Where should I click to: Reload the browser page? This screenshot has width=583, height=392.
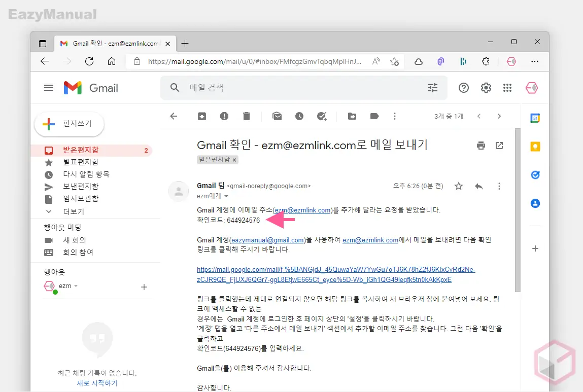[89, 61]
